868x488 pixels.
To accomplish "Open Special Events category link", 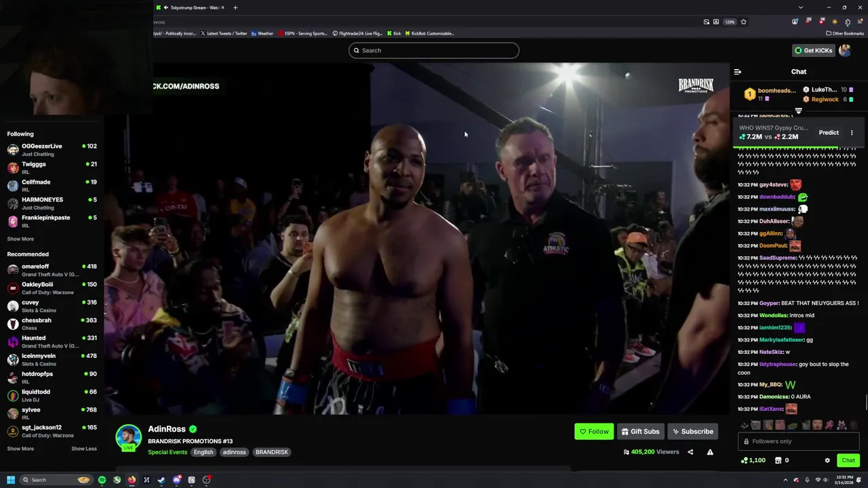I will click(x=167, y=452).
